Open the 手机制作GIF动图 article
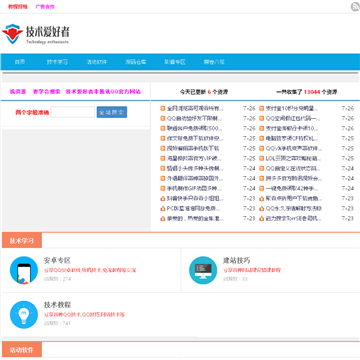Screen dimensions: 360x360 [195, 188]
